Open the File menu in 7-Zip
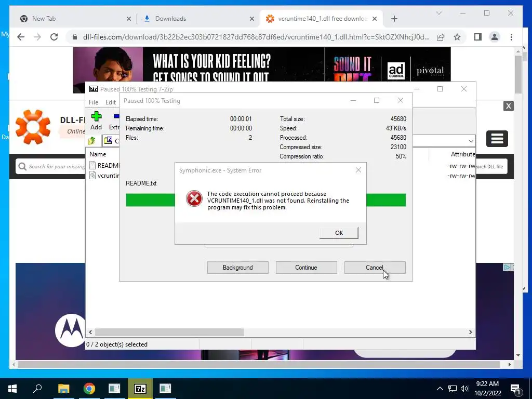The image size is (532, 399). (94, 102)
